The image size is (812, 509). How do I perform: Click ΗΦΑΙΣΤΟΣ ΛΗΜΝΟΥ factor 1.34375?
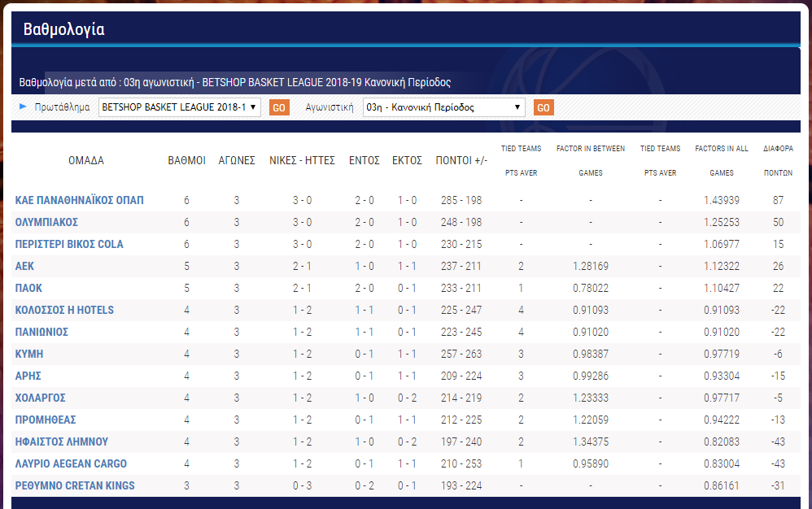point(591,442)
